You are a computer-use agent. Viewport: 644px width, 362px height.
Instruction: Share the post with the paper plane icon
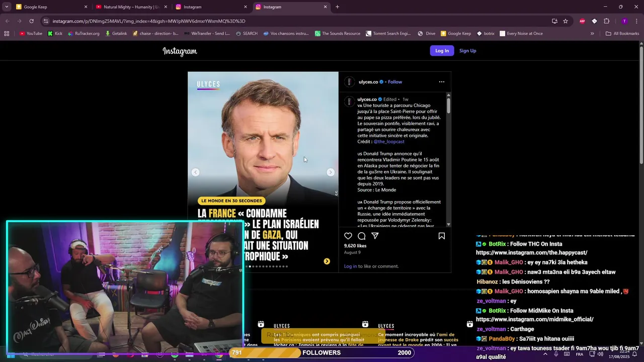point(375,236)
